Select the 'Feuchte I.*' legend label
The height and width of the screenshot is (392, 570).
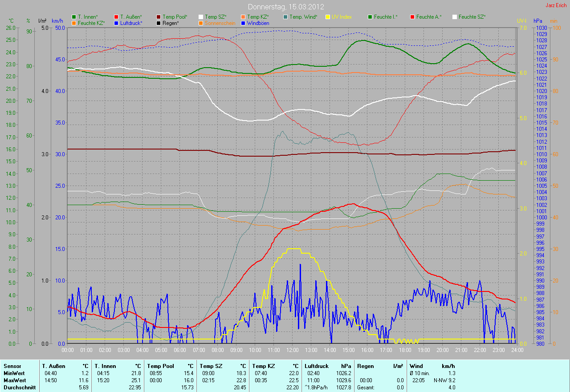386,17
